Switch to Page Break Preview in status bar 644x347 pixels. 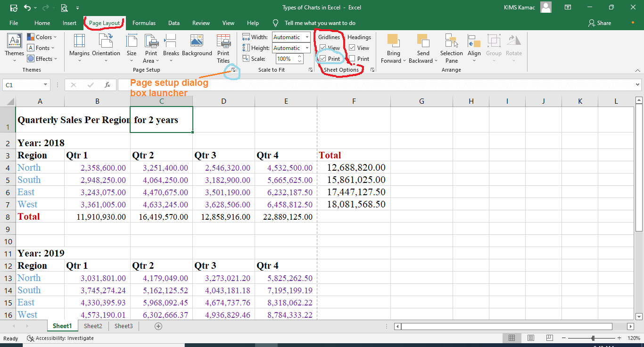[x=549, y=338]
